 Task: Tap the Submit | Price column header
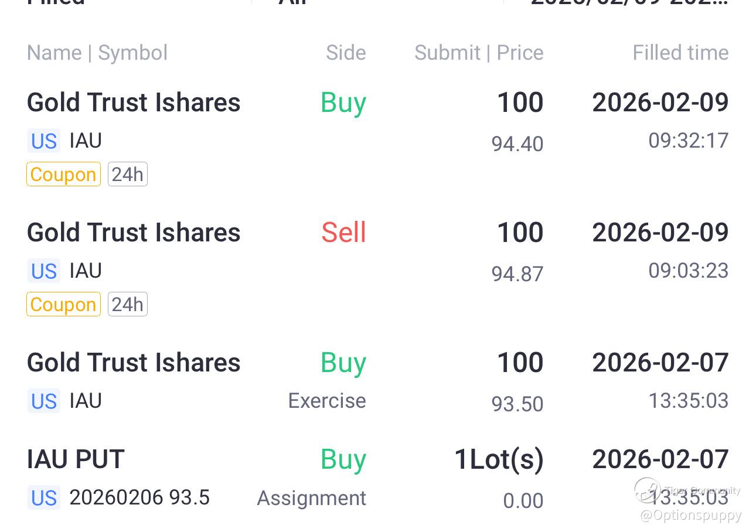coord(479,53)
